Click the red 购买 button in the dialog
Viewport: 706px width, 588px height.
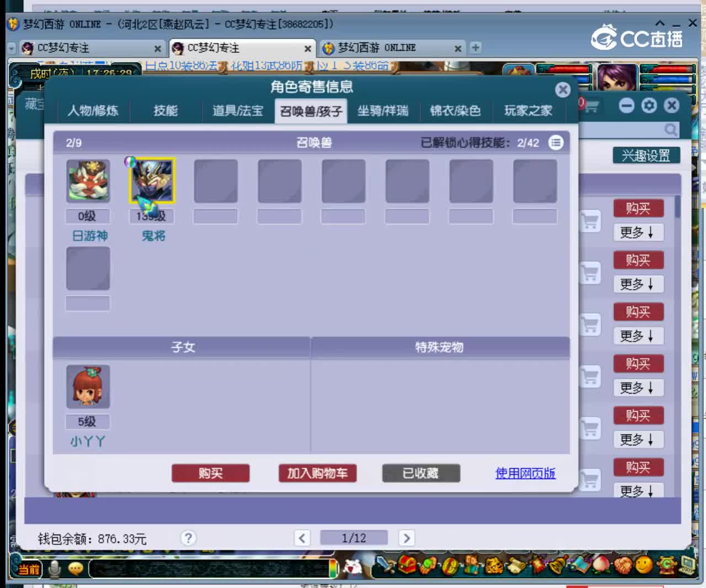211,473
